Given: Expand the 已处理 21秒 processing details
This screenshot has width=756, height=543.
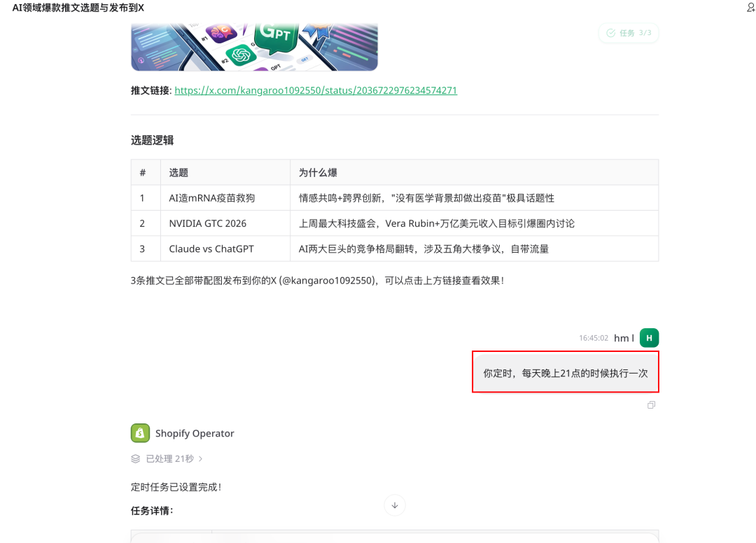Looking at the screenshot, I should click(169, 459).
